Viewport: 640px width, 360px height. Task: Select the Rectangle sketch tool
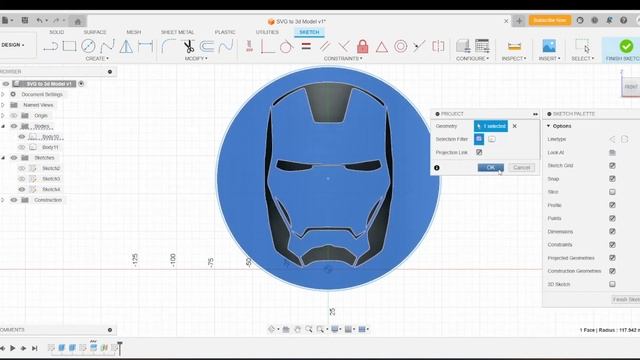pyautogui.click(x=69, y=47)
